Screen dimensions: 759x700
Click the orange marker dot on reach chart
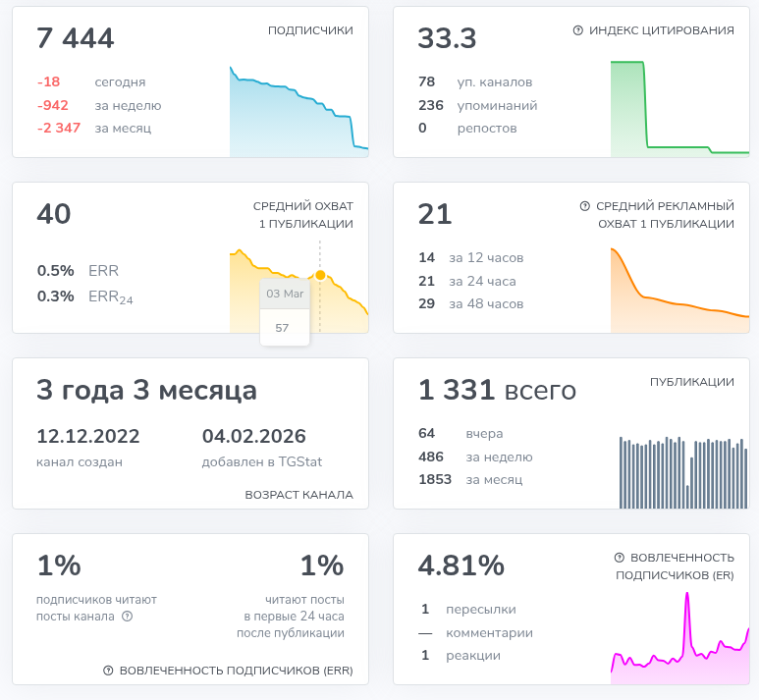[320, 275]
